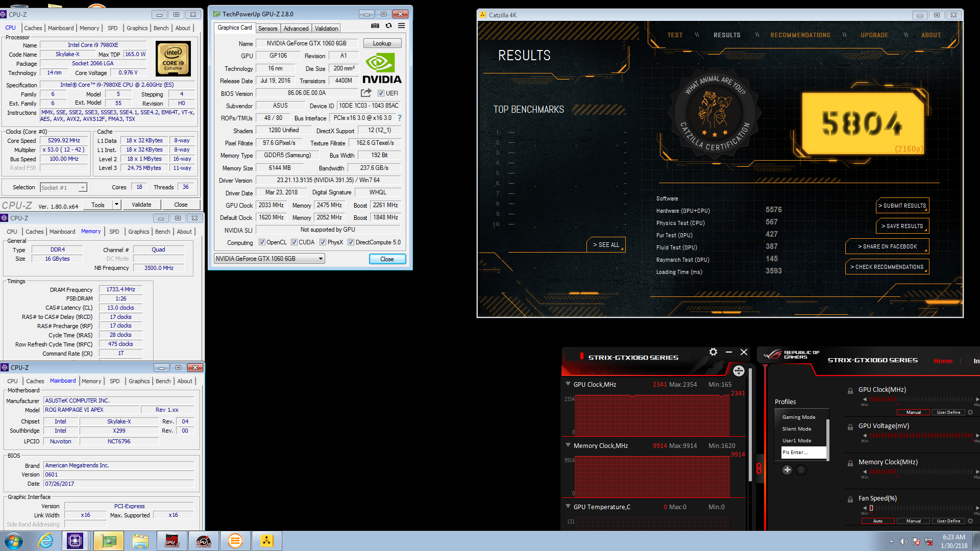Switch to Catzilla yellow taskbar icon
980x551 pixels.
point(266,541)
